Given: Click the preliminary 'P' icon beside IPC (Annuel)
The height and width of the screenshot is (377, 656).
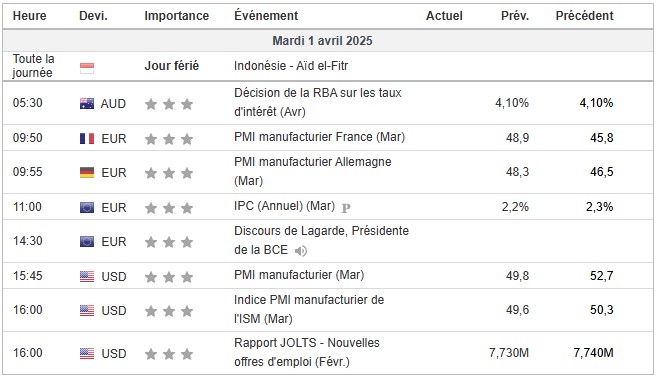Looking at the screenshot, I should pyautogui.click(x=346, y=208).
